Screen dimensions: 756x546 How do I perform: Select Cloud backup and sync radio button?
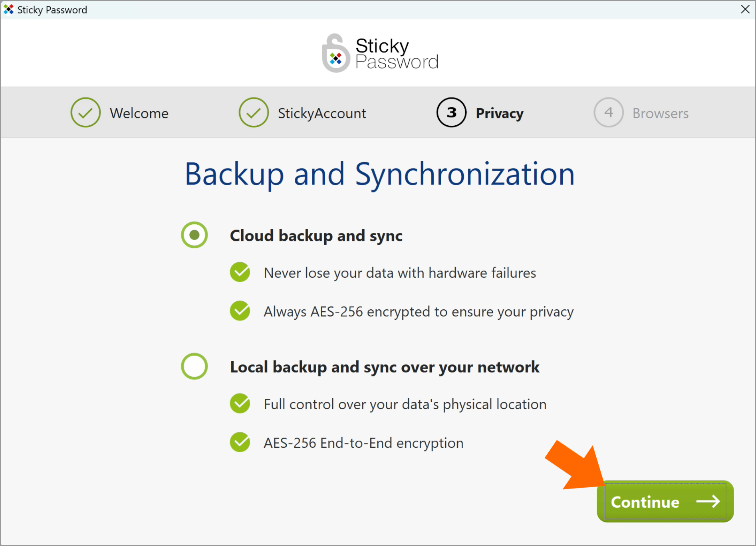pos(194,235)
